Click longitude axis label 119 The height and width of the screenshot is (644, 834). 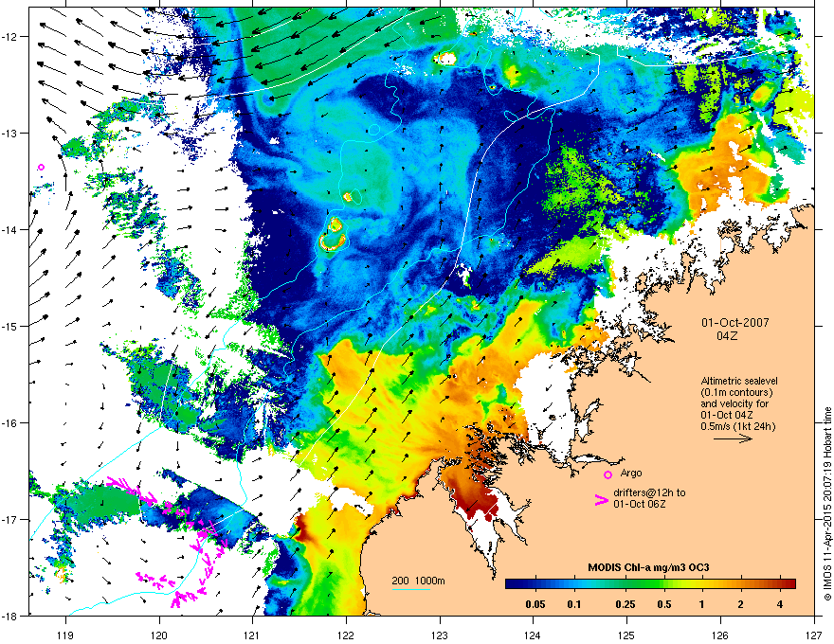(x=65, y=635)
